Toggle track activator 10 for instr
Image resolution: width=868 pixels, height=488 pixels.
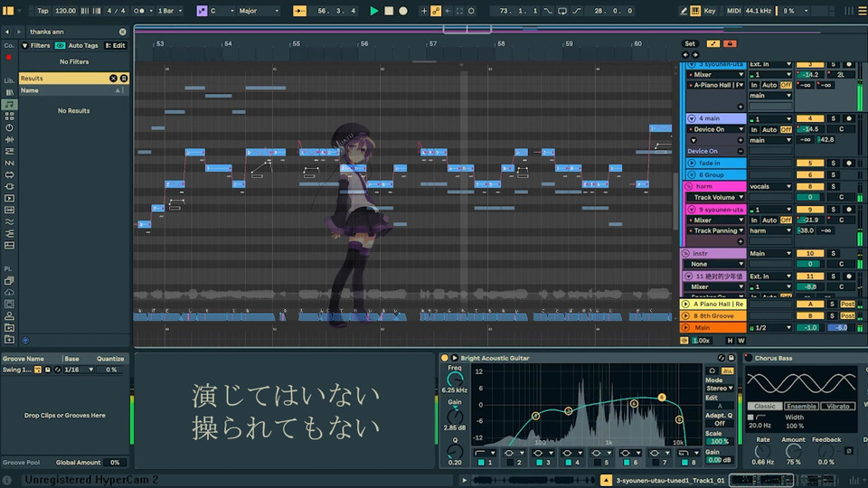[810, 253]
